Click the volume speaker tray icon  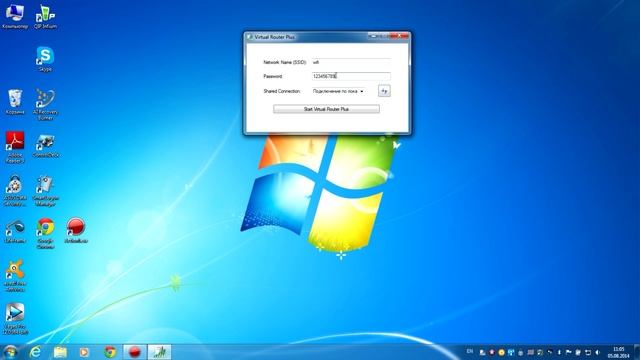tap(598, 352)
